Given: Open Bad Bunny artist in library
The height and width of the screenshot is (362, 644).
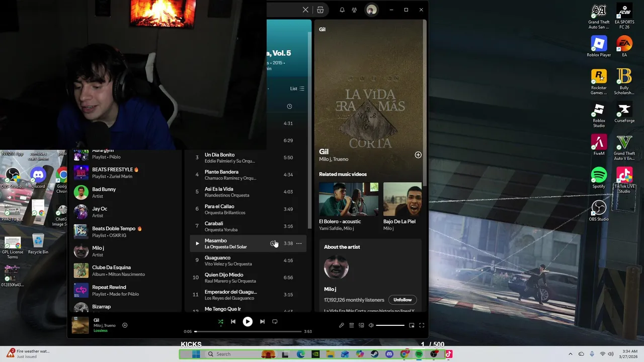Looking at the screenshot, I should (126, 193).
